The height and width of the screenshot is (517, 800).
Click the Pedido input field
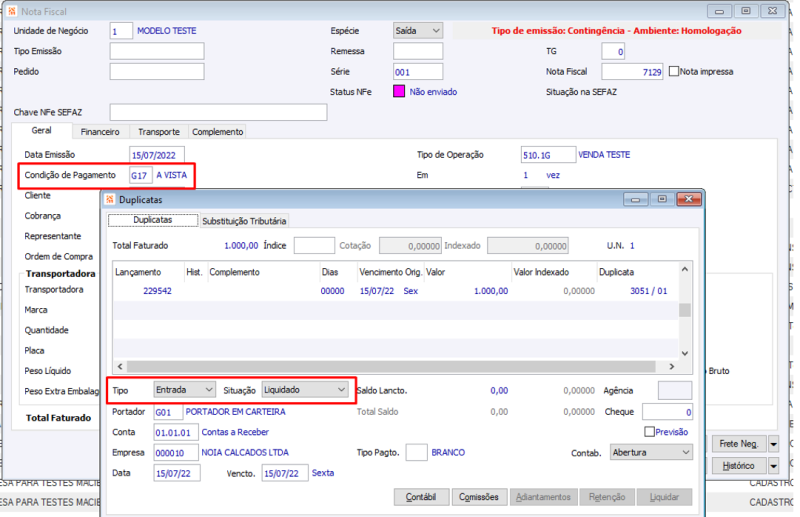click(x=157, y=71)
